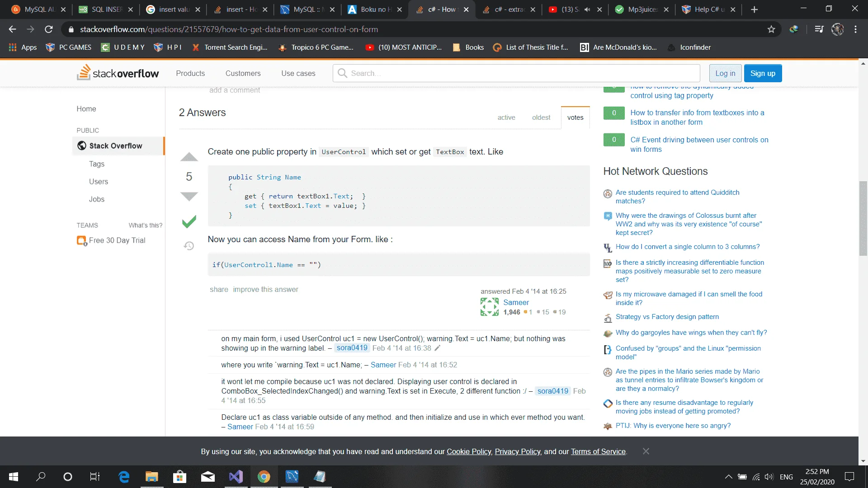Open 'Strategy vs Factory design pattern' question
Viewport: 868px width, 488px height.
click(667, 317)
